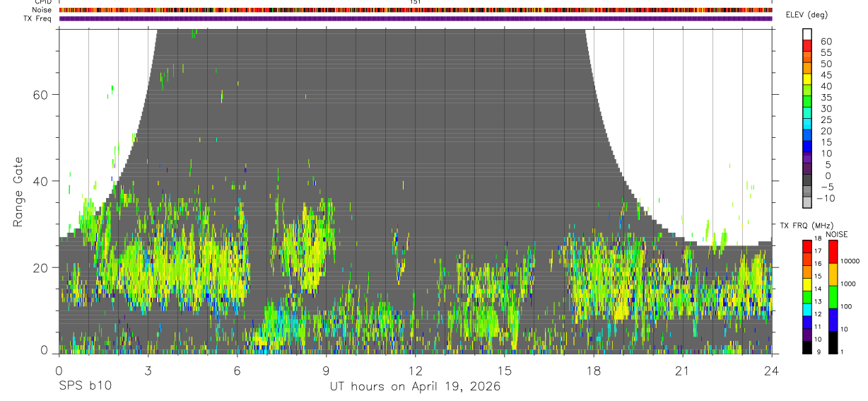The height and width of the screenshot is (401, 868).
Task: Click the 12 tick on UT hours axis
Action: click(x=415, y=371)
